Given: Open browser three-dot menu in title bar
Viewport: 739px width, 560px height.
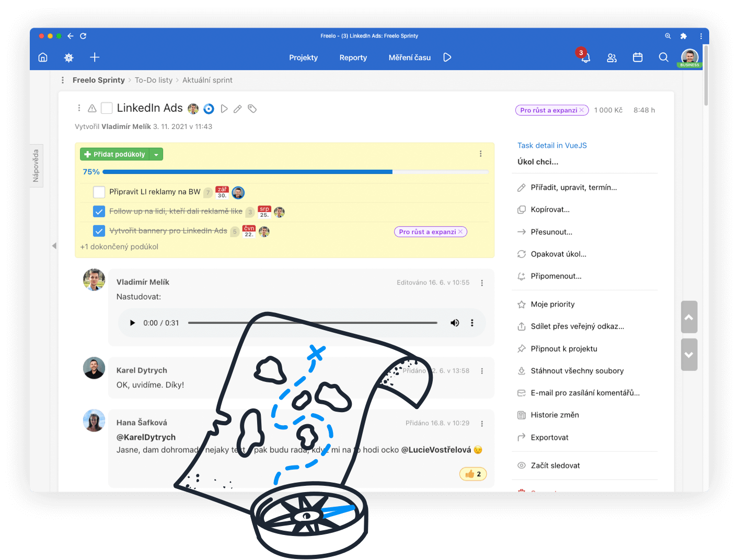Looking at the screenshot, I should (701, 36).
